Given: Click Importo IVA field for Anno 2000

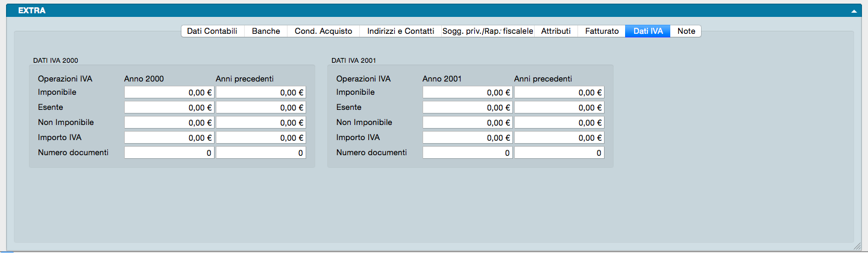Looking at the screenshot, I should pos(169,138).
